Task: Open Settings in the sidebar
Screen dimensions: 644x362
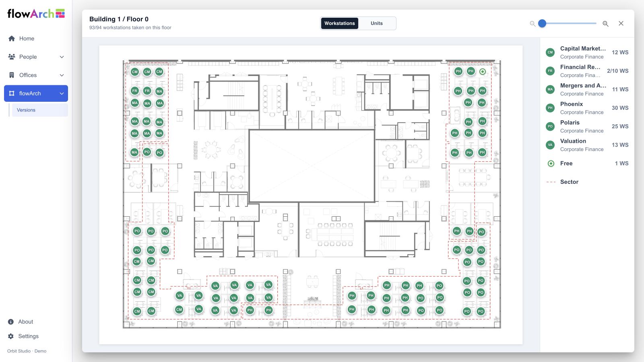Action: [x=29, y=336]
